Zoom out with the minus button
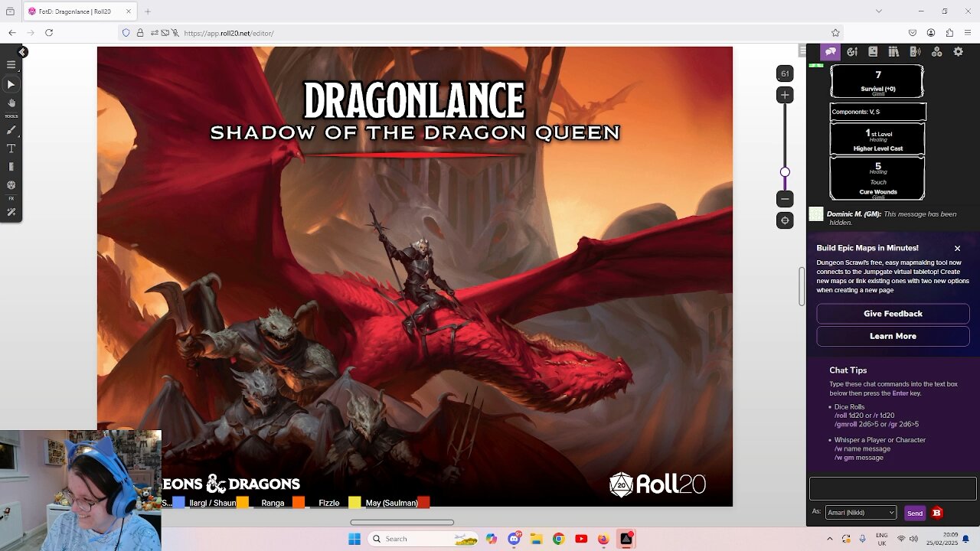This screenshot has height=551, width=980. click(785, 199)
